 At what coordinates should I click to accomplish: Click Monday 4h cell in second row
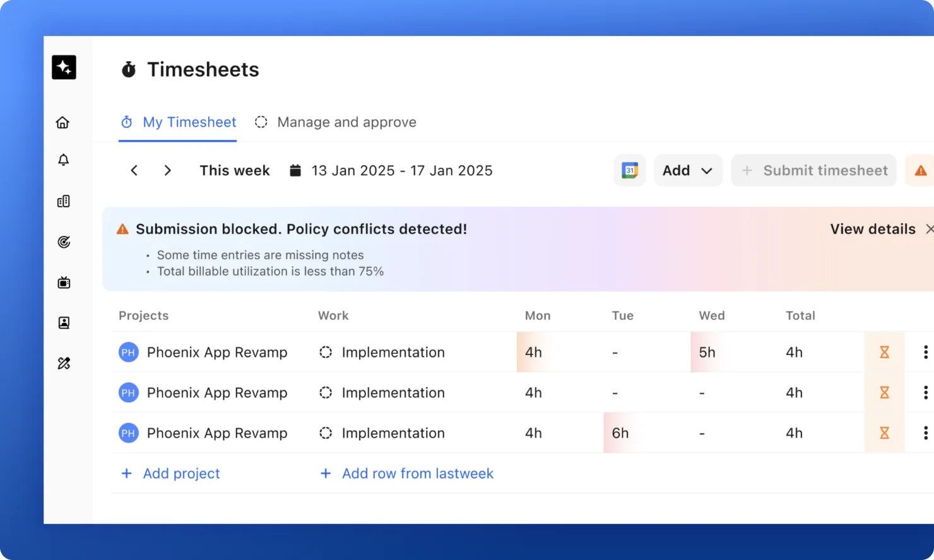pos(560,392)
